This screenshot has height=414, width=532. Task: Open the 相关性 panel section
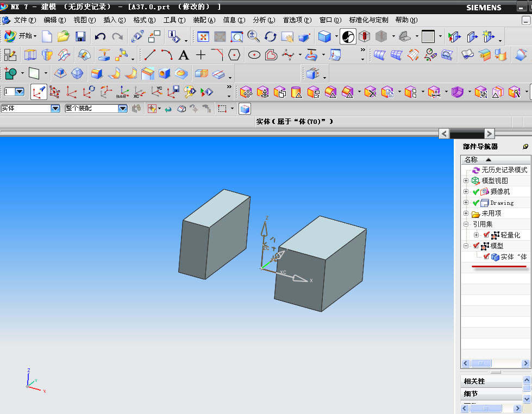point(491,381)
